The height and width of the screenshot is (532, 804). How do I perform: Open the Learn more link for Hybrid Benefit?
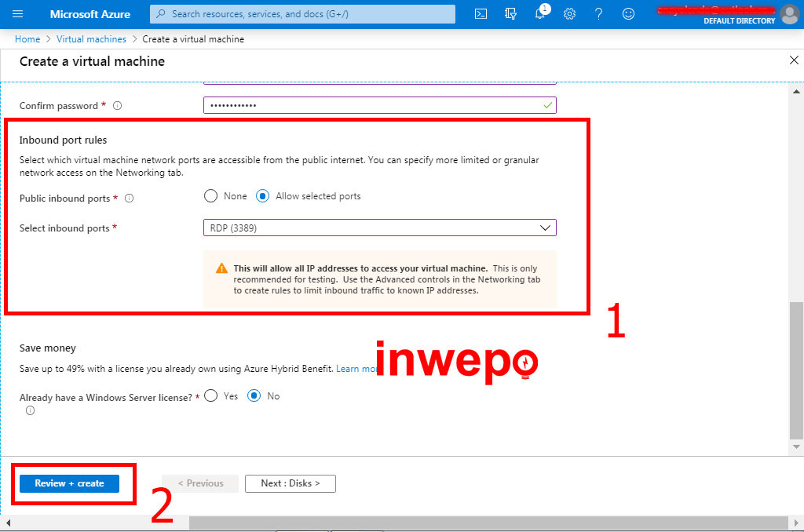click(356, 369)
